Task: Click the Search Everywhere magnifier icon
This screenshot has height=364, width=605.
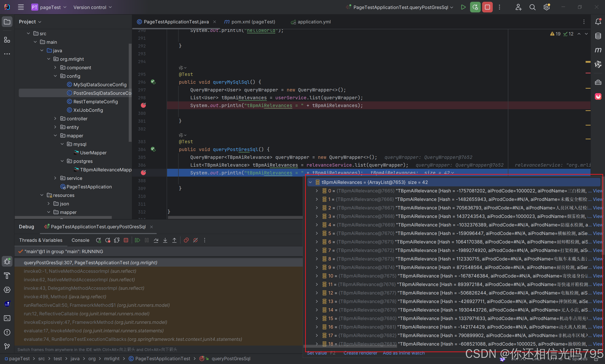Action: [532, 7]
